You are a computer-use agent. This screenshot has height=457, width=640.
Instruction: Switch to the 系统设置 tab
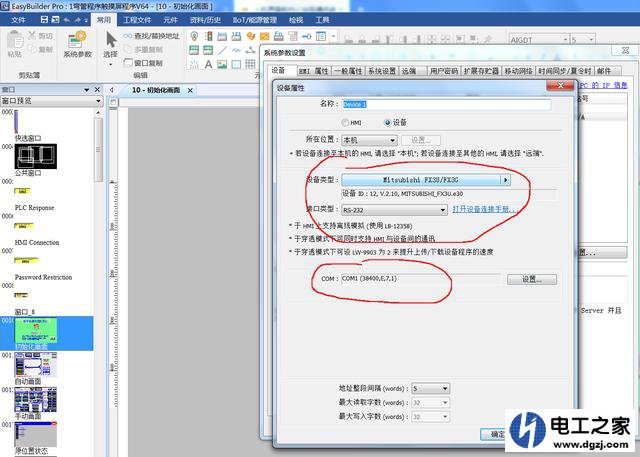(380, 72)
